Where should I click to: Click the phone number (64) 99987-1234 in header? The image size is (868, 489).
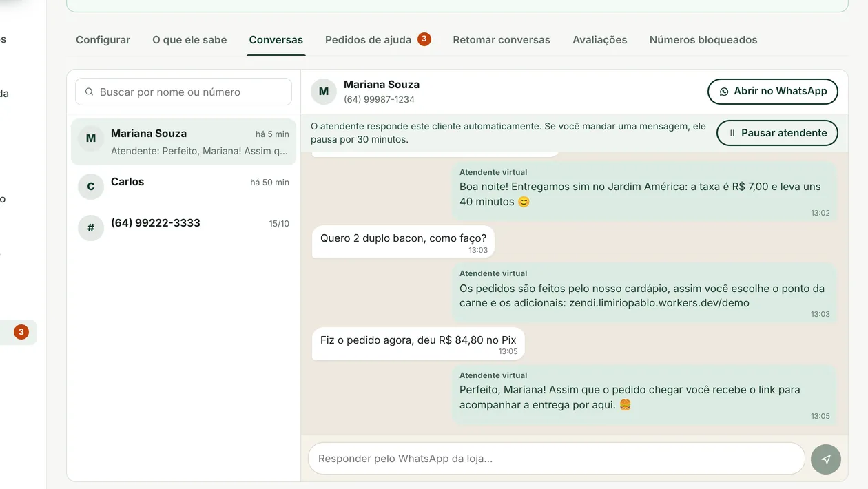[x=379, y=99]
